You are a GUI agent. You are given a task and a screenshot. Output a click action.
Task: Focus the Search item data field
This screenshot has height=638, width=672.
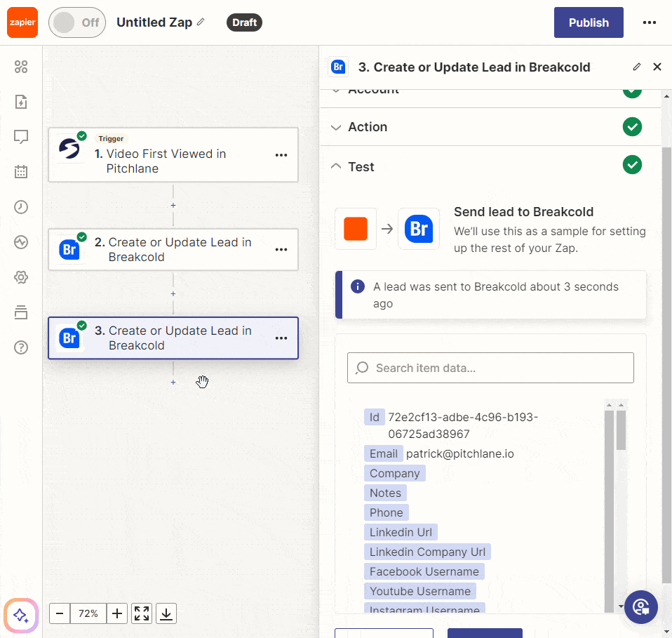coord(491,368)
